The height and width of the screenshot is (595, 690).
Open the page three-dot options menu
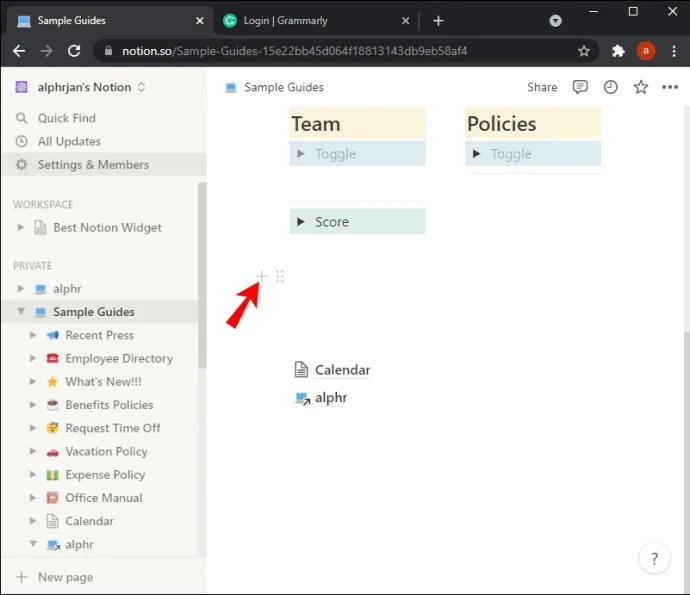point(670,87)
